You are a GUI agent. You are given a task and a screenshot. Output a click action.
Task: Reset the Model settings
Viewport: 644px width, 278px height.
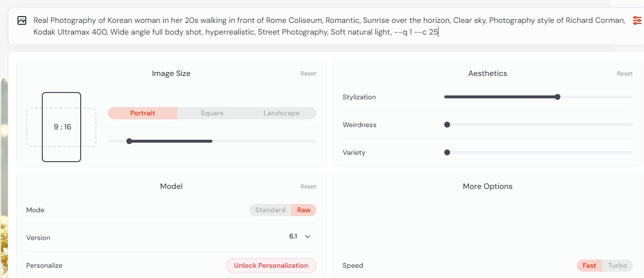click(308, 187)
